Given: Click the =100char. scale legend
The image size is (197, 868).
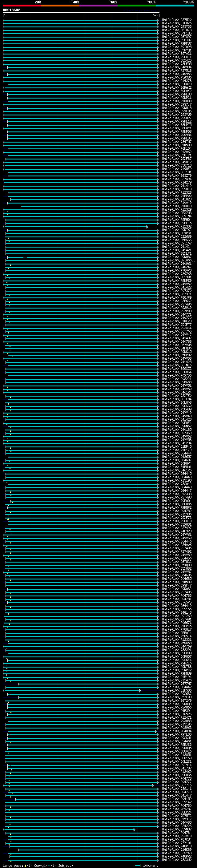Looking at the screenshot, I should click(x=146, y=866).
